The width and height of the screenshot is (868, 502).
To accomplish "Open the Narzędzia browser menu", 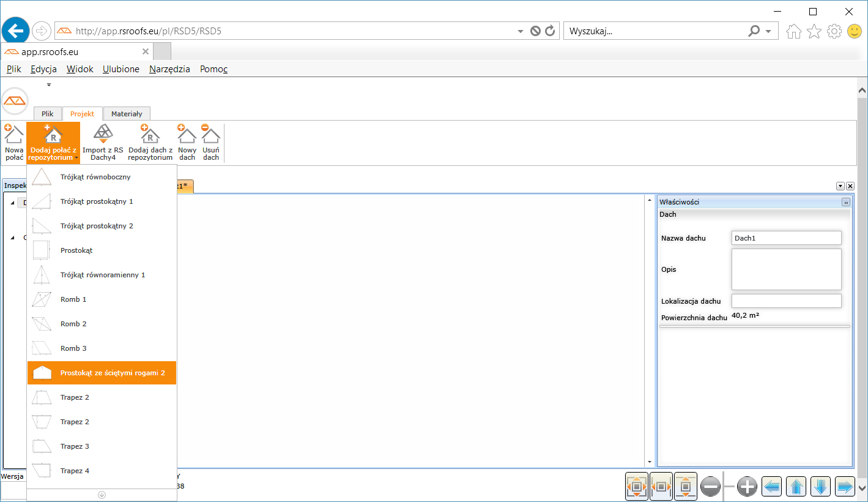I will click(x=169, y=69).
